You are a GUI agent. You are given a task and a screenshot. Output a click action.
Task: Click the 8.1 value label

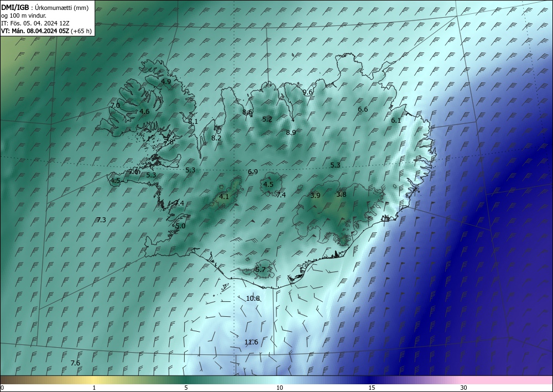pos(193,121)
